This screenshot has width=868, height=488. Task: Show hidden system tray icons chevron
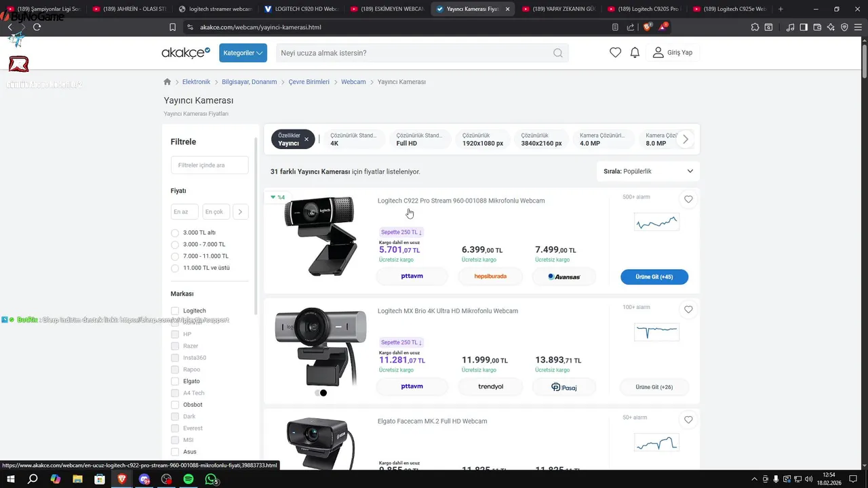coord(754,479)
